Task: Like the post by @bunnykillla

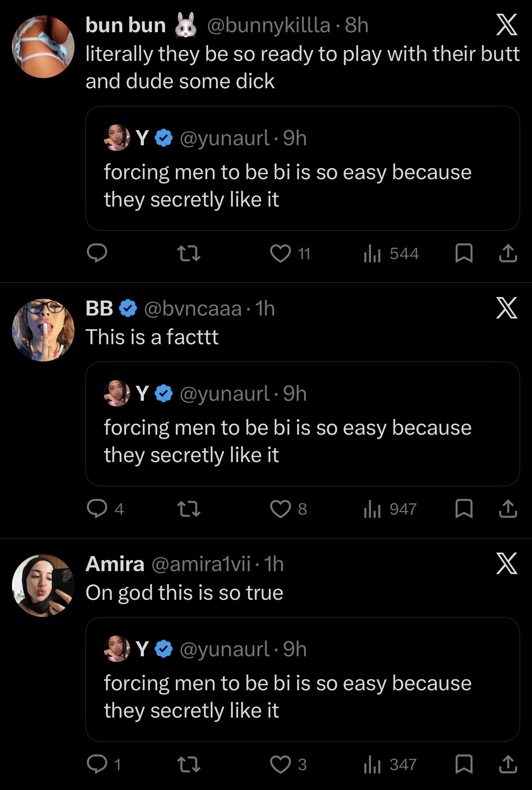Action: tap(281, 253)
